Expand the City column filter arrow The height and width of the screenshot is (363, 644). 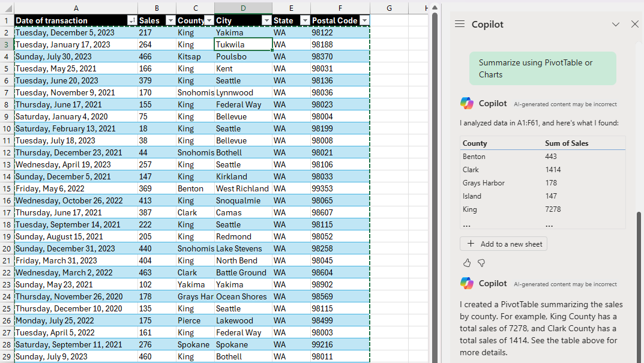266,20
